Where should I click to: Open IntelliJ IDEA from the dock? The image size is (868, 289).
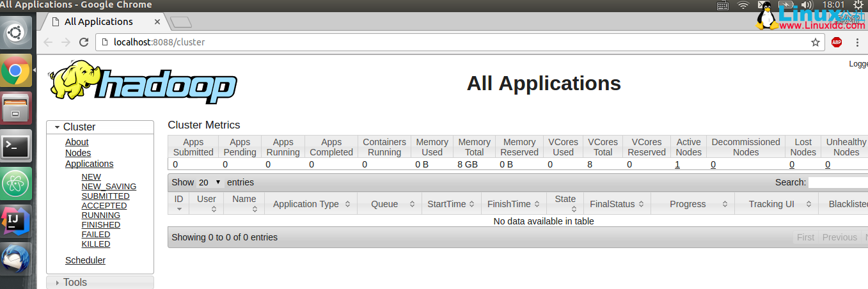[x=16, y=221]
